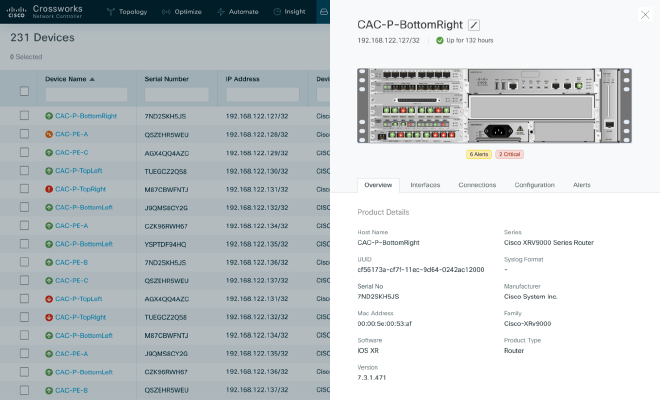Switch to the Configuration tab
Image resolution: width=660 pixels, height=400 pixels.
pos(535,185)
